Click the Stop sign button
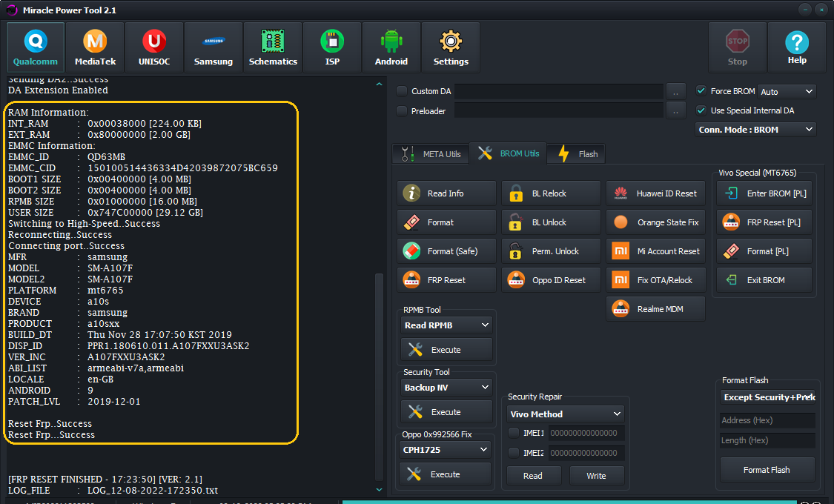 738,47
